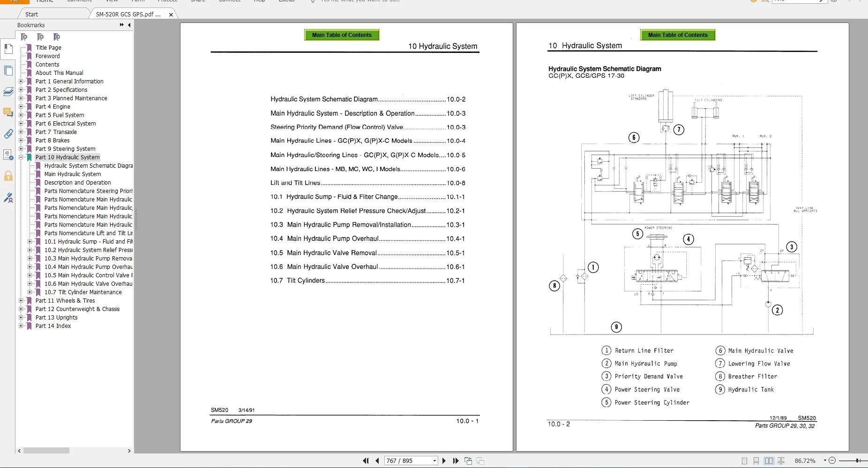Image resolution: width=868 pixels, height=468 pixels.
Task: Open 10.7 Tilt Cylinders contents entry
Action: (x=367, y=281)
